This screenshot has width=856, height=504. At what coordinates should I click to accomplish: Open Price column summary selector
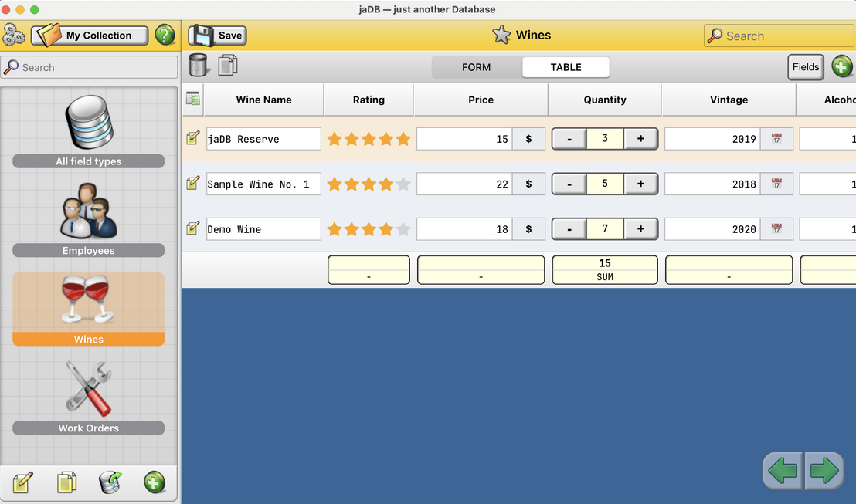pyautogui.click(x=481, y=270)
